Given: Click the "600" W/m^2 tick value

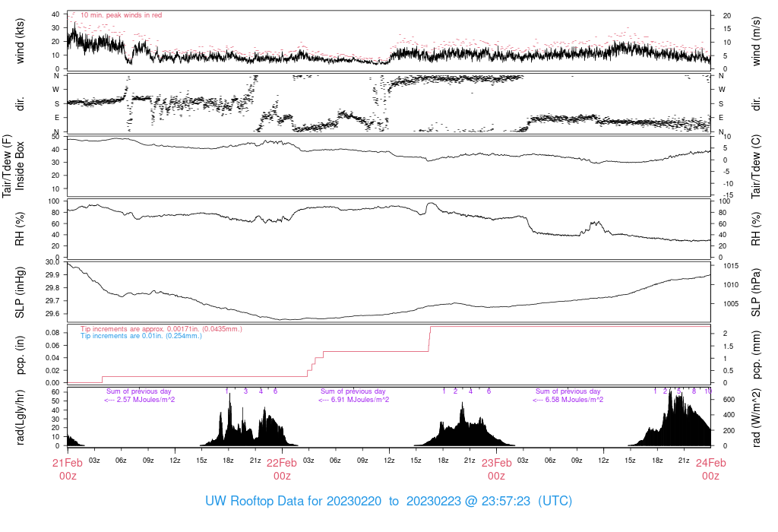Looking at the screenshot, I should click(729, 400).
